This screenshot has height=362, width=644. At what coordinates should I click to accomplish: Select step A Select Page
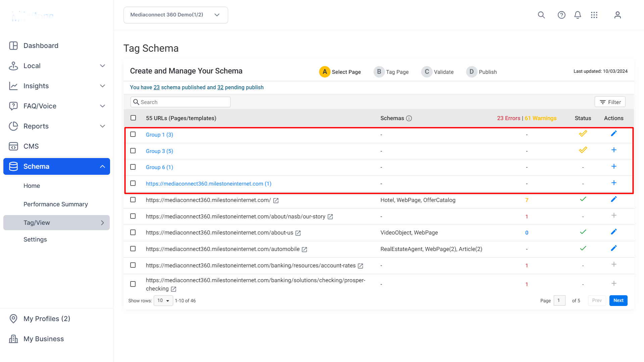340,72
